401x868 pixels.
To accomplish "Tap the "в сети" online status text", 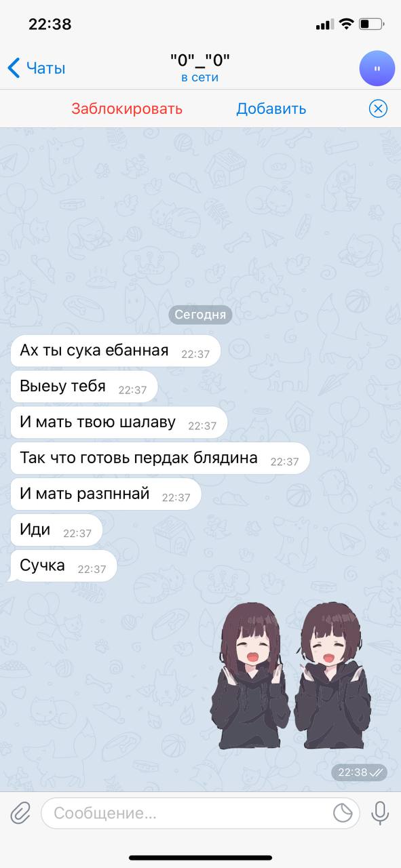I will coord(200,77).
